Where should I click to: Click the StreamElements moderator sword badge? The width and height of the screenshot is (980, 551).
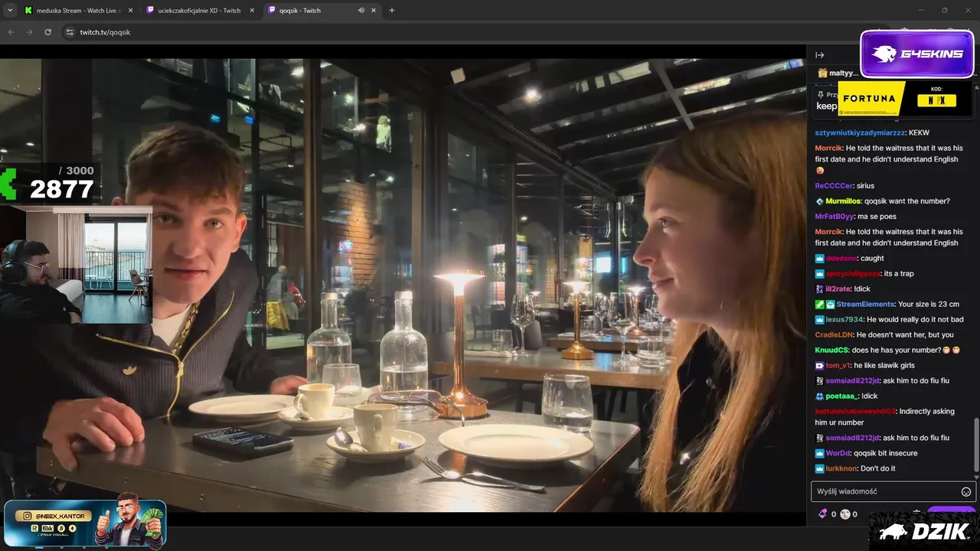[x=819, y=305]
